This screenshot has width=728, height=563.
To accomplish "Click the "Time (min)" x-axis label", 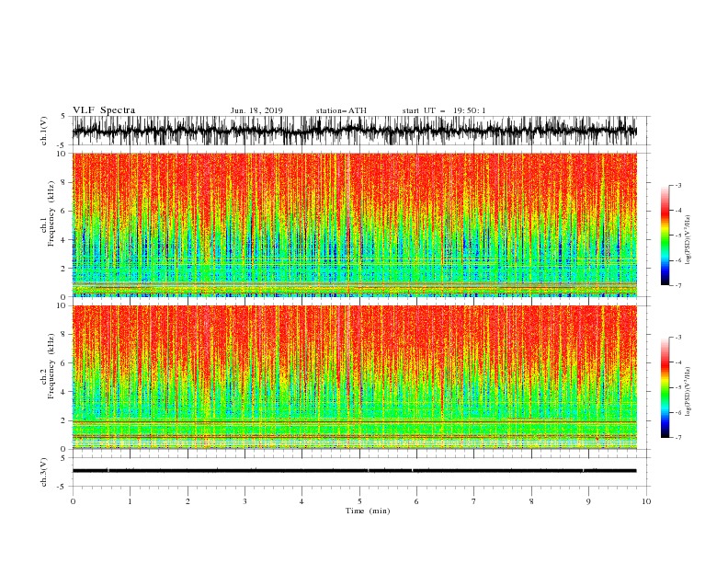I will pos(368,511).
